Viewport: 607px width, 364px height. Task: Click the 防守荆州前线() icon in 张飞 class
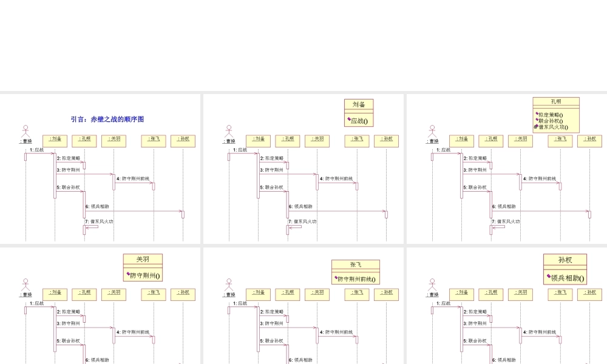click(x=335, y=278)
